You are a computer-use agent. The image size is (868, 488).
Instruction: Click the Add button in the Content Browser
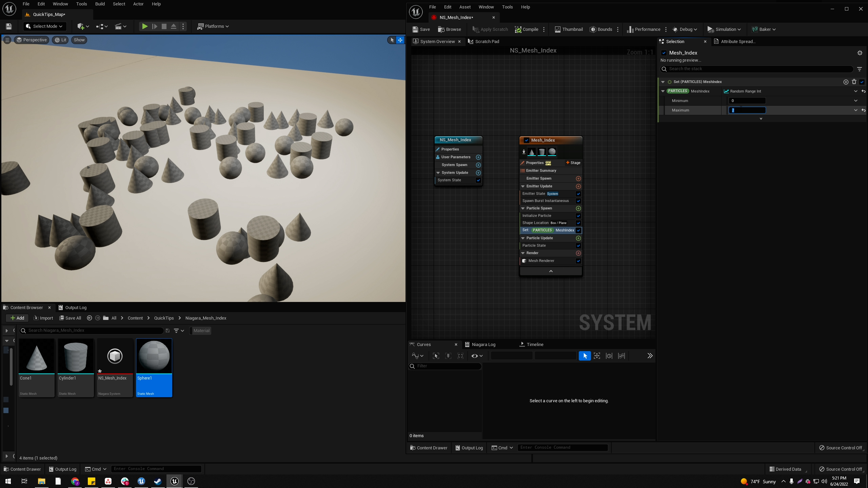[17, 318]
